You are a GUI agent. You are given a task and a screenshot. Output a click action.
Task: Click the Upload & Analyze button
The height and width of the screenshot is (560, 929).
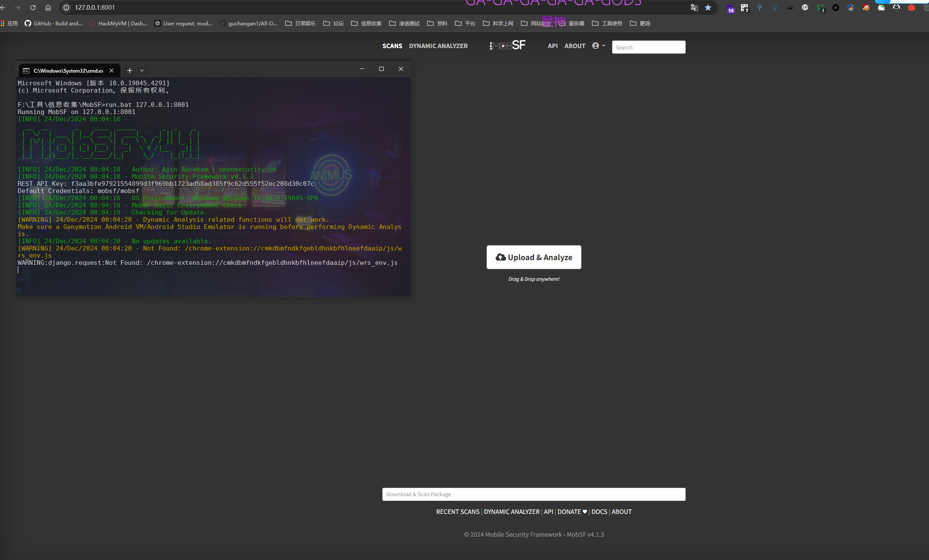(534, 257)
